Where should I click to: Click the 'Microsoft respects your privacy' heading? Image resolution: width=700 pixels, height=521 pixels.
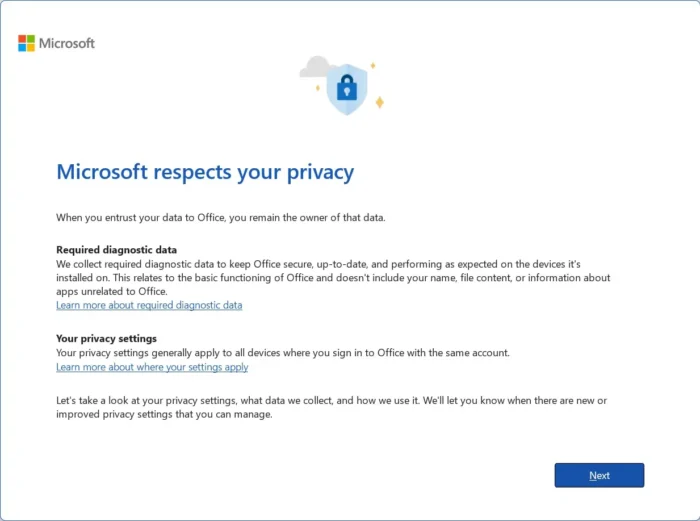tap(205, 172)
